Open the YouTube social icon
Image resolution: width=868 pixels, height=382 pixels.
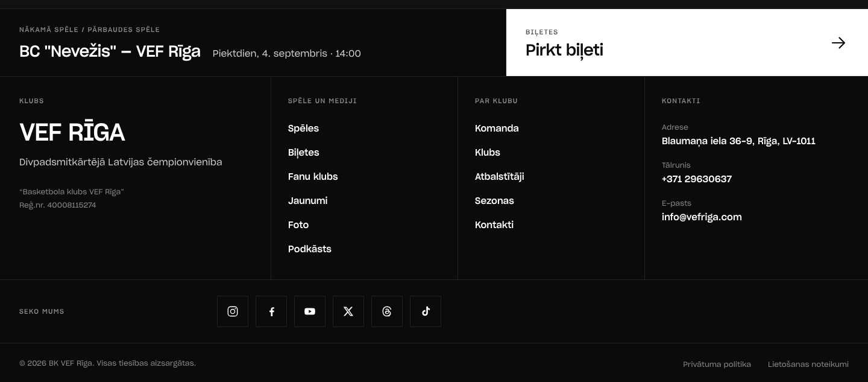[x=310, y=311]
